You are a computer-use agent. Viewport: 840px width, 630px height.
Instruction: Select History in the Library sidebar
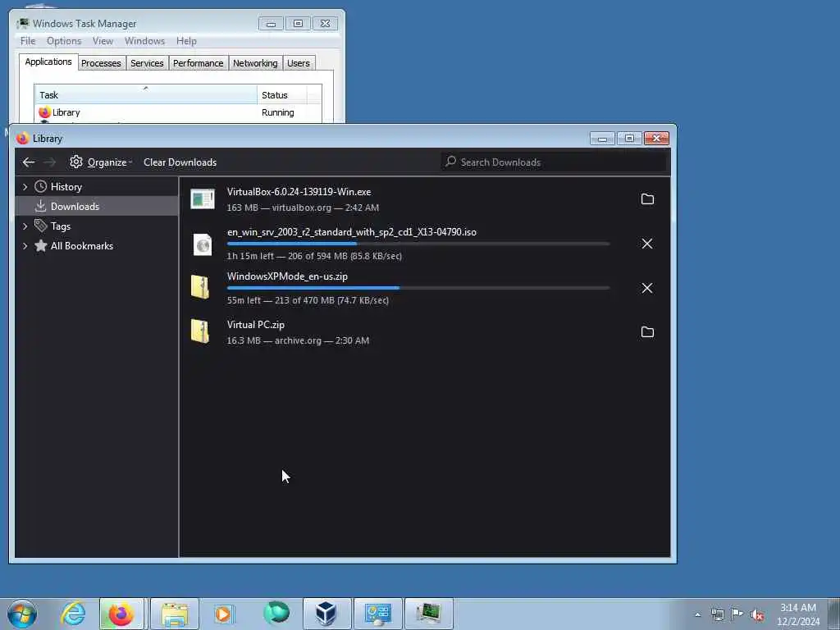coord(66,186)
